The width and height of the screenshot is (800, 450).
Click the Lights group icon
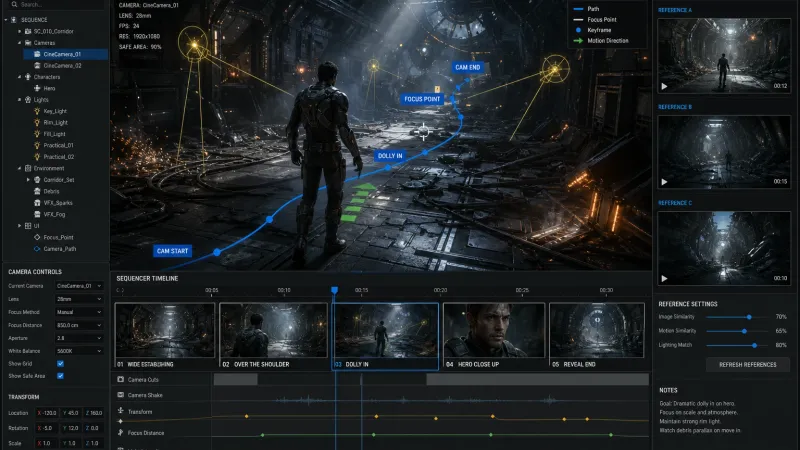click(28, 99)
